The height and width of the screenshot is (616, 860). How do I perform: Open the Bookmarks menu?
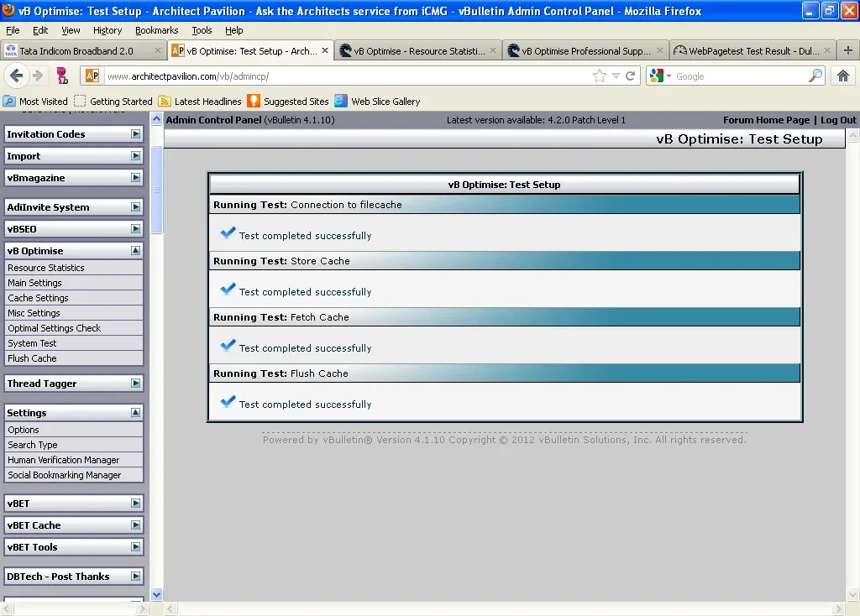pos(156,30)
